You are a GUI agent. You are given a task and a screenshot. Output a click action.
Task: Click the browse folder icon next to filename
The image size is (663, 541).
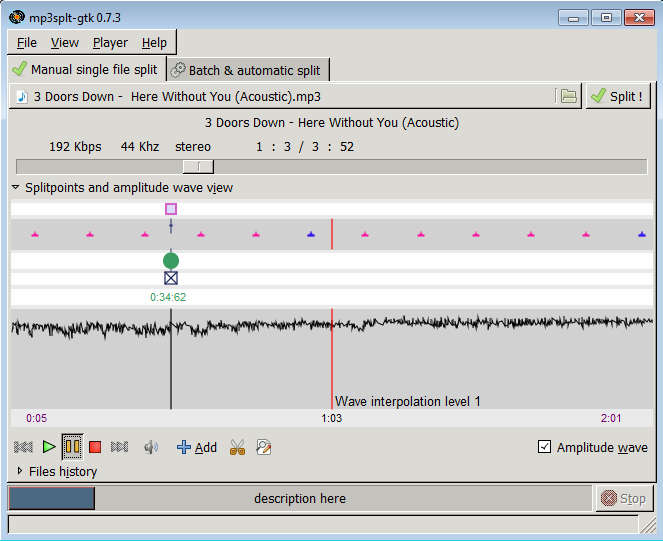pos(568,97)
